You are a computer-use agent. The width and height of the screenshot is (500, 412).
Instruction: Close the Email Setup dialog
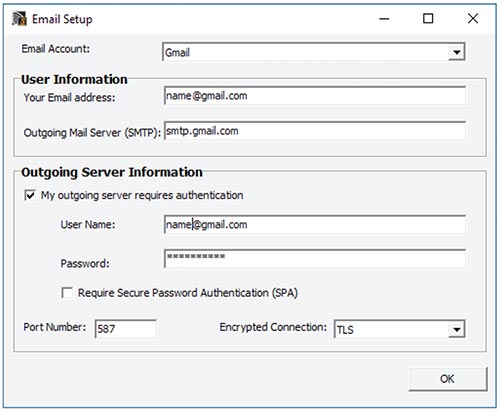(x=473, y=19)
